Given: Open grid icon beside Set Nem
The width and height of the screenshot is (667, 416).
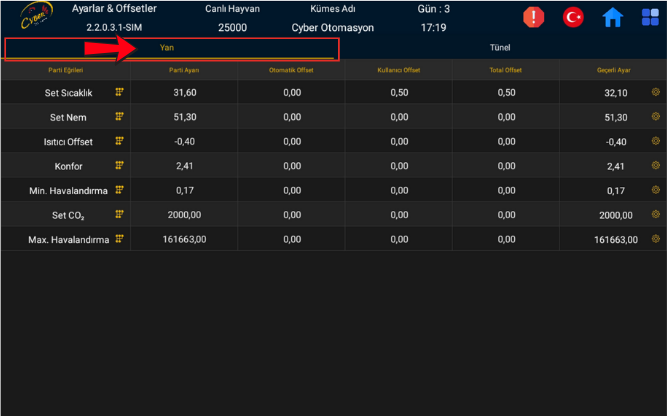Looking at the screenshot, I should (x=120, y=117).
